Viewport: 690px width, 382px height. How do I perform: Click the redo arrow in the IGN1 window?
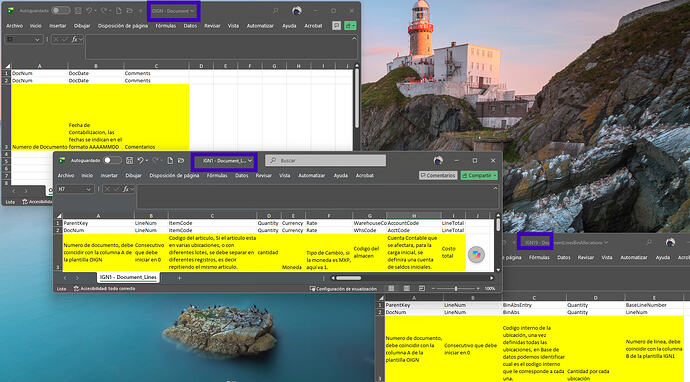coord(155,161)
